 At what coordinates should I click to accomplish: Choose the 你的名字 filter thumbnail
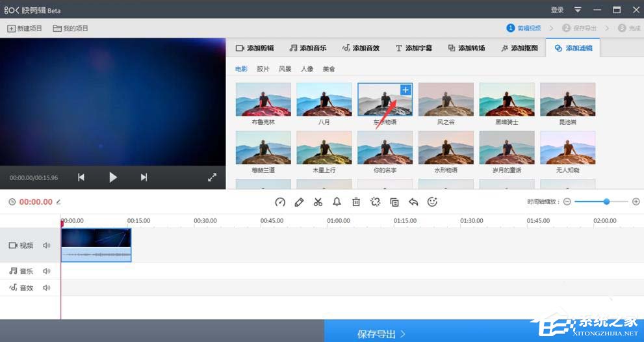pos(385,147)
